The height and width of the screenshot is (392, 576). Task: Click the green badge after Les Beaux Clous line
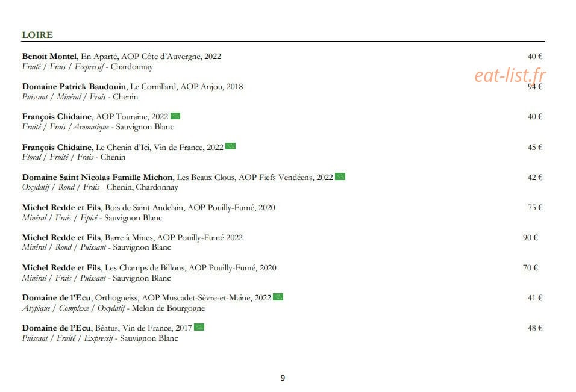(340, 176)
